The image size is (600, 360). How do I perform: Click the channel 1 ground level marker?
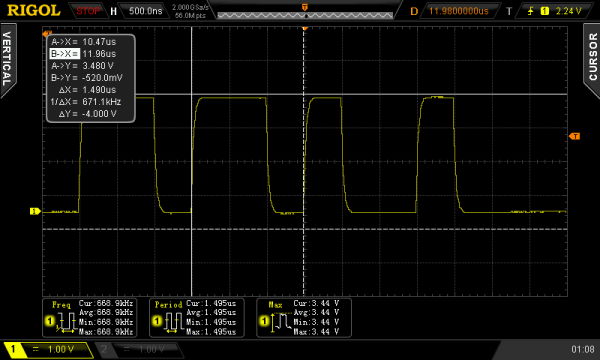tap(35, 211)
